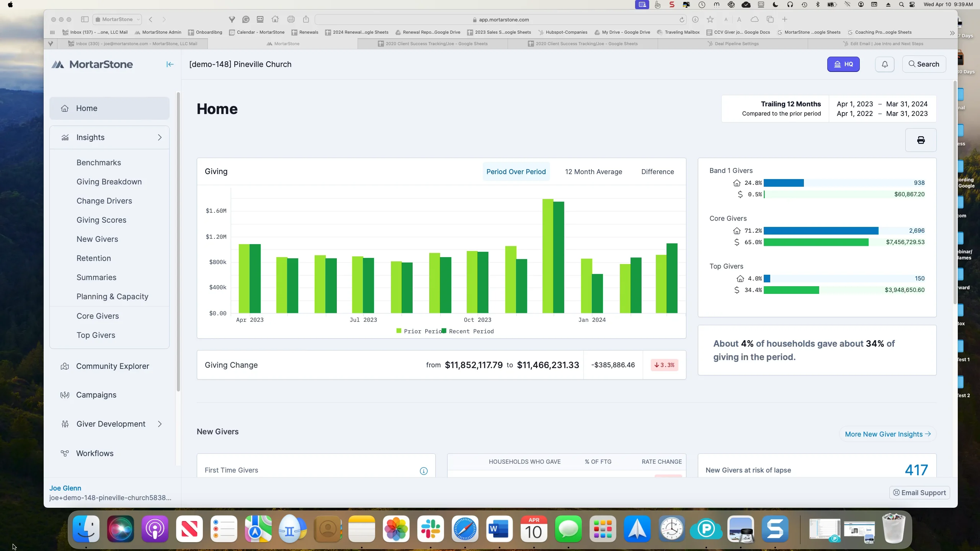Switch to 12 Month Average view
The height and width of the screenshot is (551, 980).
(x=593, y=172)
